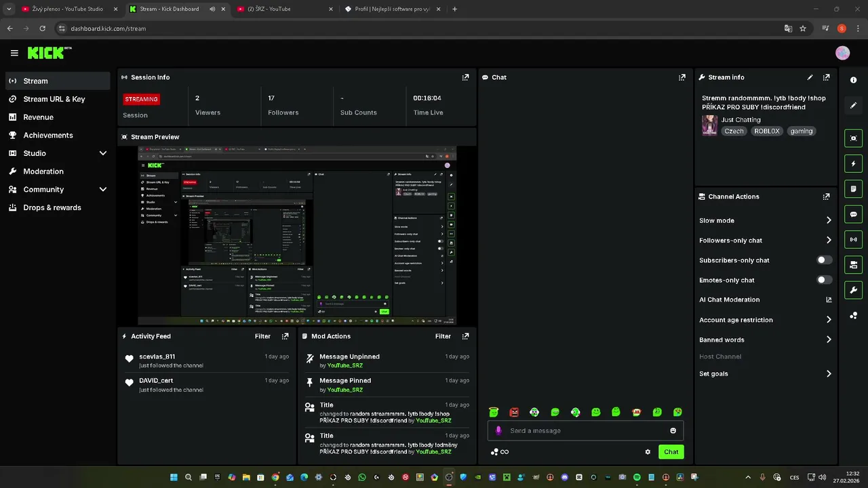Switch to YouTube Studio browser tab
This screenshot has height=488, width=868.
(68, 9)
